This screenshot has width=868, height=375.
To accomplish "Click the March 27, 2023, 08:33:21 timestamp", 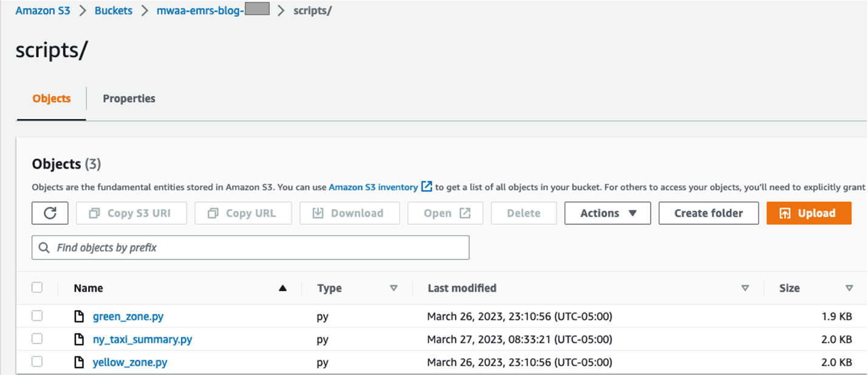I will [x=519, y=339].
